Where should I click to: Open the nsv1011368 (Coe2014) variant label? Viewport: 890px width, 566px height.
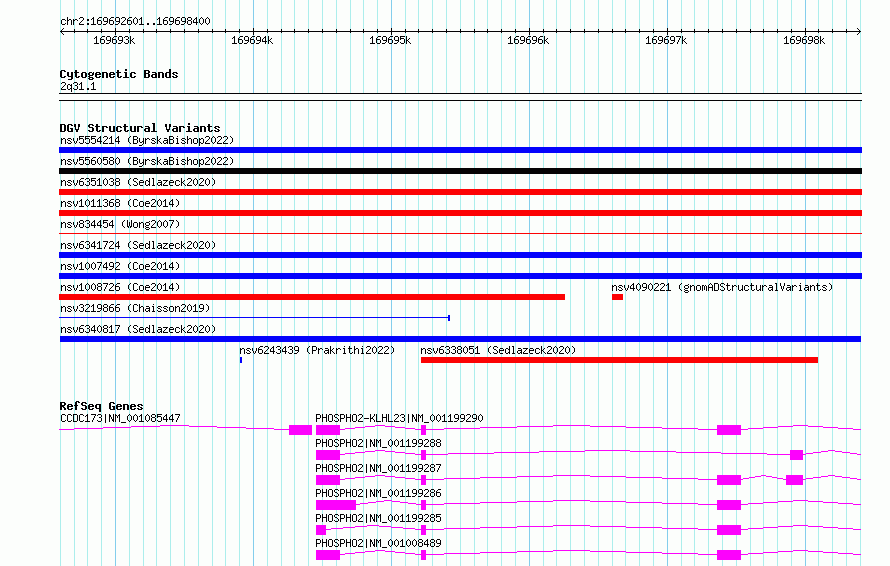pyautogui.click(x=120, y=203)
